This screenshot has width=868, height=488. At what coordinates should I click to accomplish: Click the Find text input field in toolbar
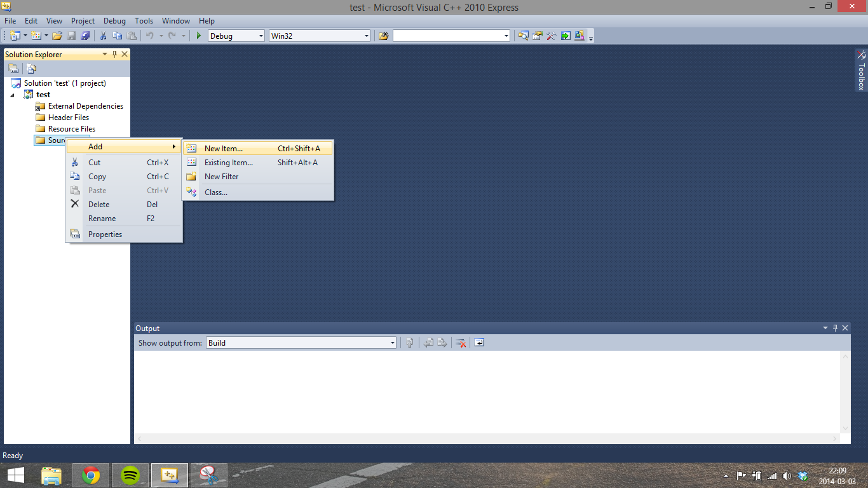tap(448, 36)
